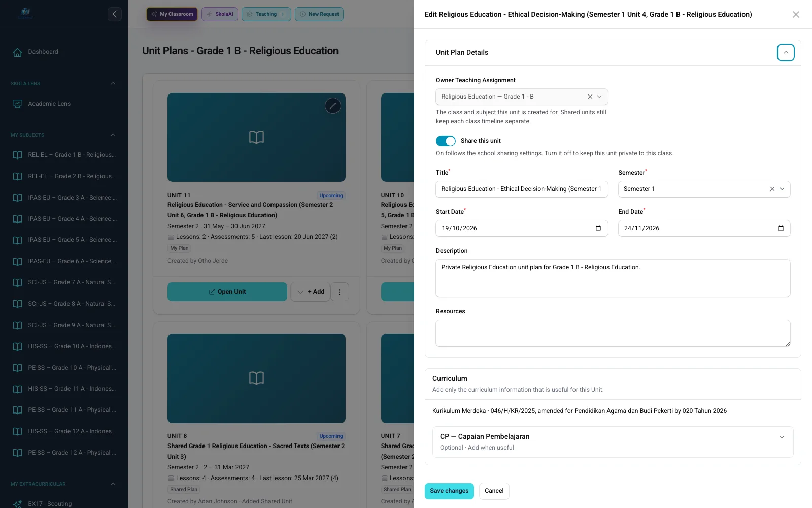
Task: Click the Upcoming badge on Unit 8
Action: point(331,436)
